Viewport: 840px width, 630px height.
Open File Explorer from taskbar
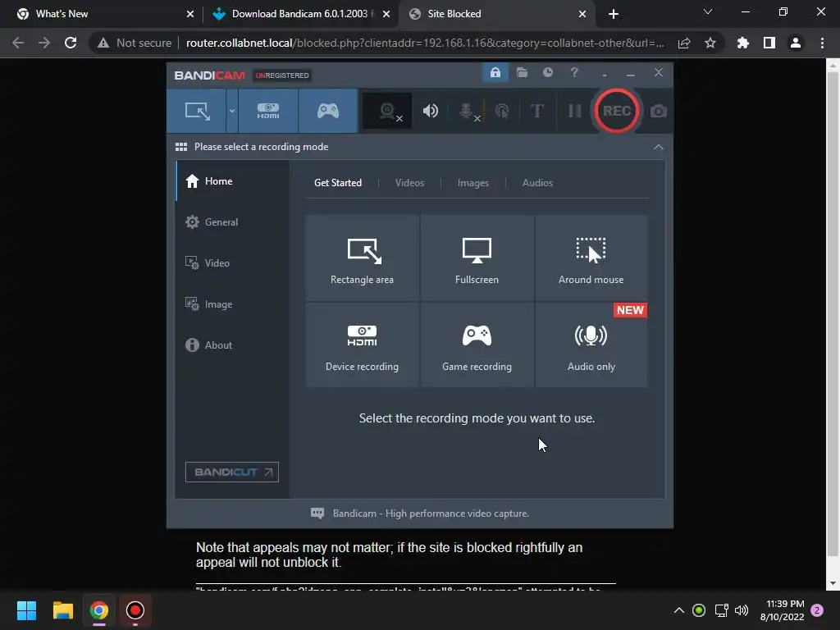[62, 610]
